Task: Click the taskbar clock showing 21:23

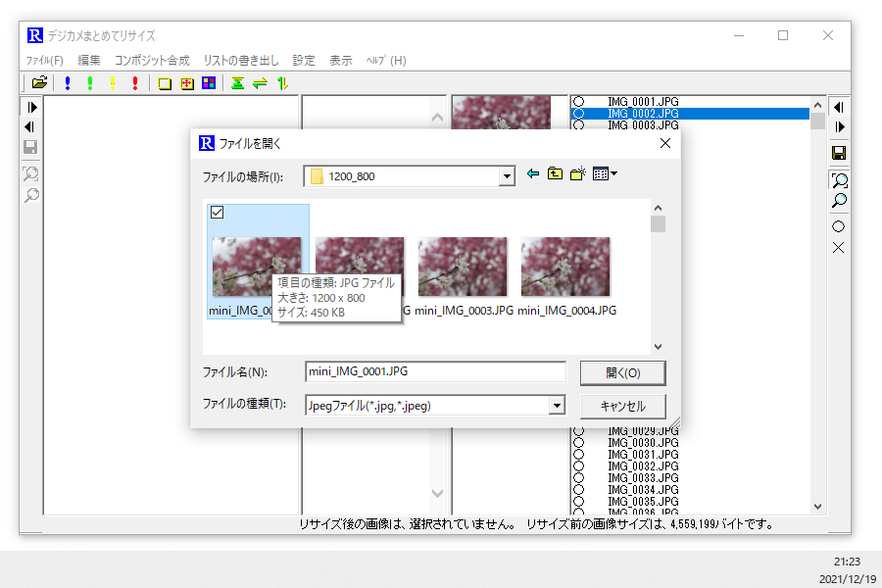Action: coord(847,562)
